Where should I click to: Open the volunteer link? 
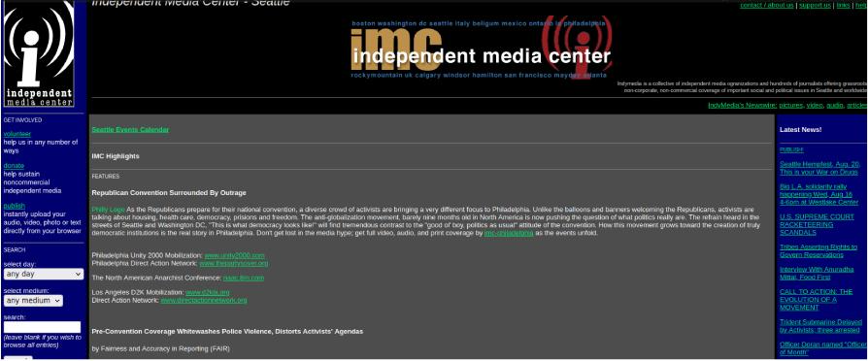click(x=17, y=134)
